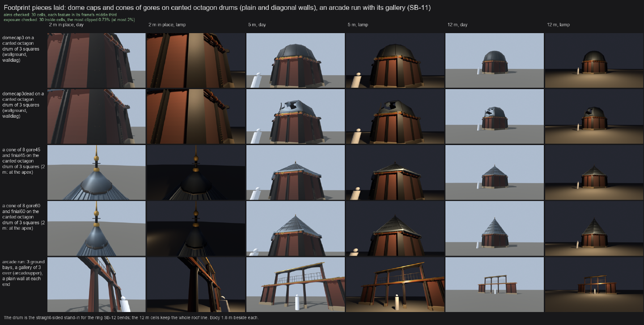The height and width of the screenshot is (325, 644).
Task: Pick gore60 cone image at 12 m, lamp
Action: pyautogui.click(x=594, y=228)
